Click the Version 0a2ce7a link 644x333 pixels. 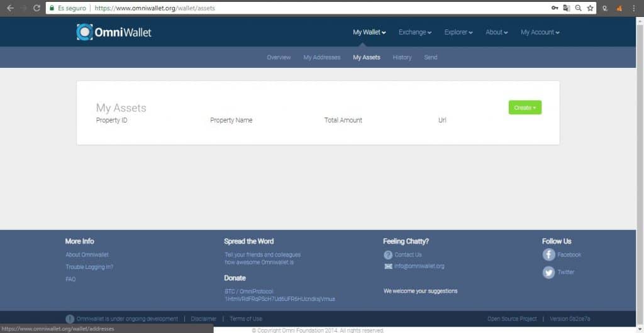click(570, 319)
